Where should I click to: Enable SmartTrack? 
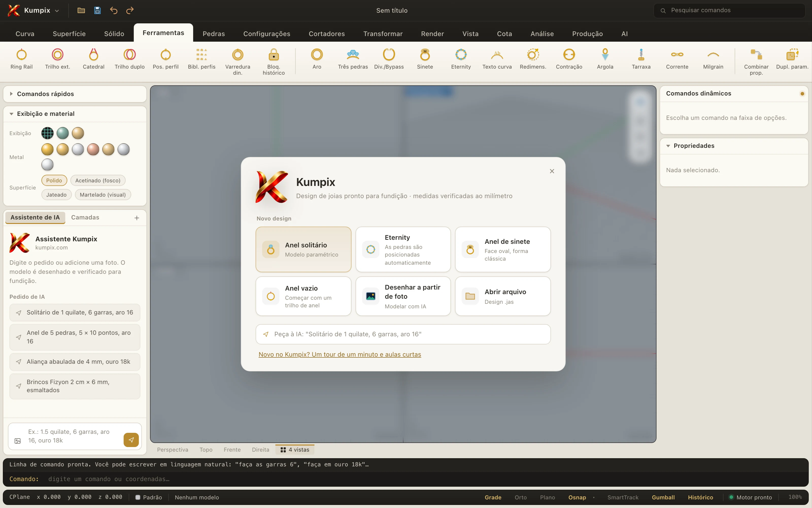[623, 497]
